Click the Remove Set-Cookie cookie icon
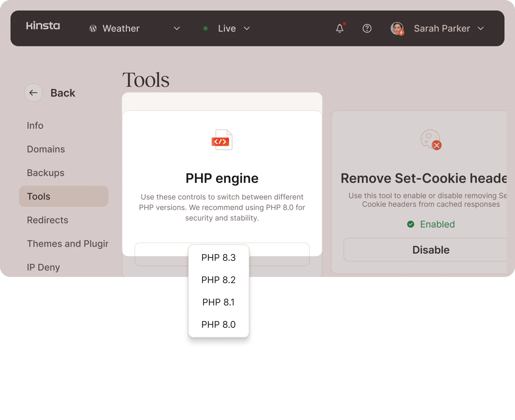 tap(431, 139)
